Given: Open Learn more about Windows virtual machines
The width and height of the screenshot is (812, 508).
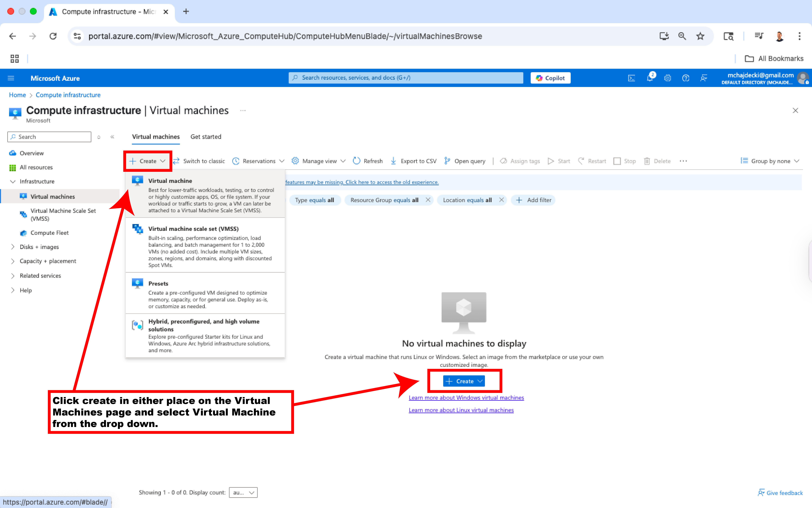Looking at the screenshot, I should pyautogui.click(x=466, y=398).
